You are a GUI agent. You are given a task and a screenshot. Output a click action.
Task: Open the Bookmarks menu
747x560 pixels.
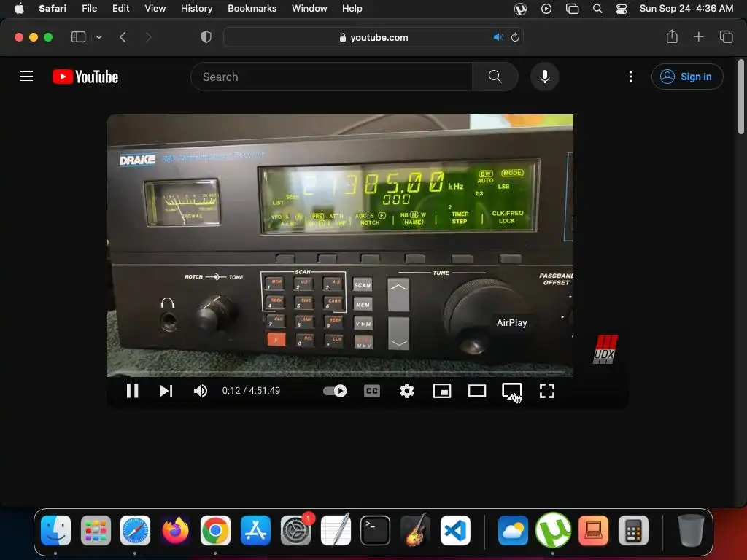click(252, 8)
